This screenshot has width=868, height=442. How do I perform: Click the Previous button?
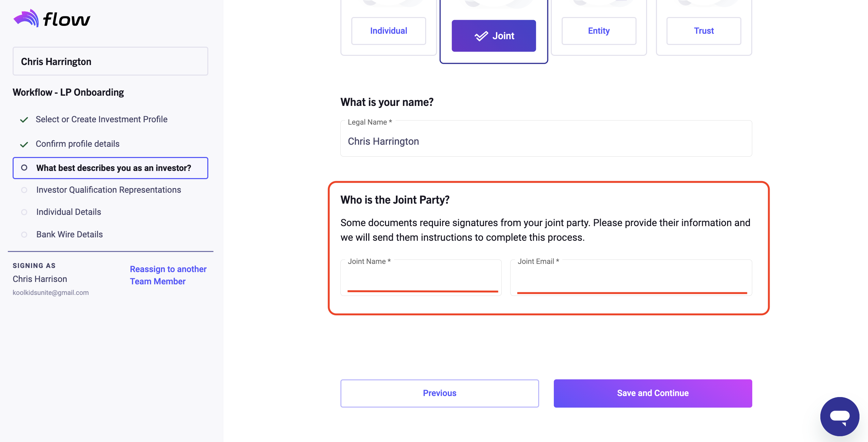[439, 393]
